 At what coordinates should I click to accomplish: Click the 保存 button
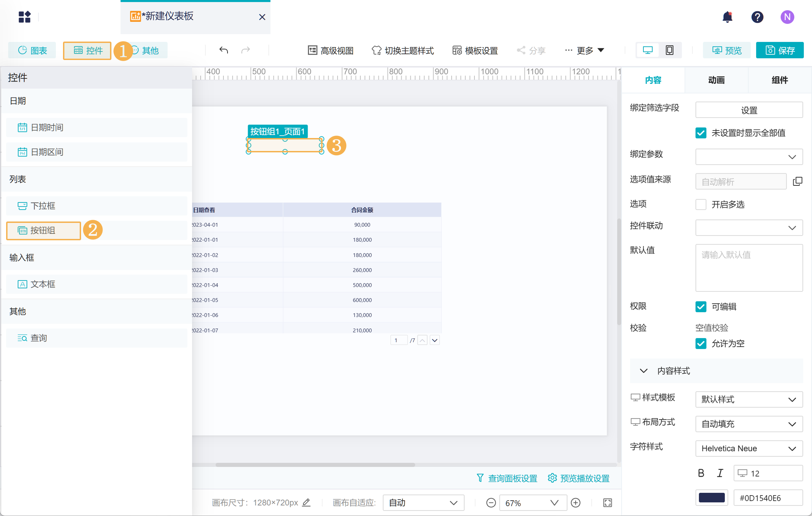coord(780,50)
